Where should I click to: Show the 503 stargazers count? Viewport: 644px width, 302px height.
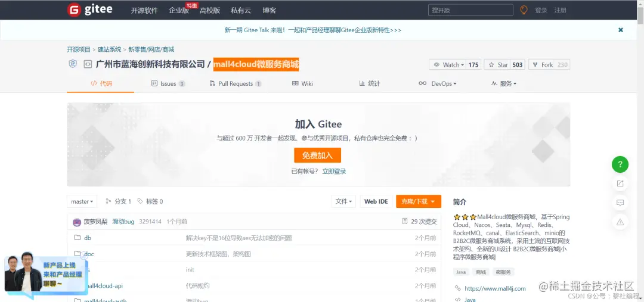pyautogui.click(x=518, y=64)
